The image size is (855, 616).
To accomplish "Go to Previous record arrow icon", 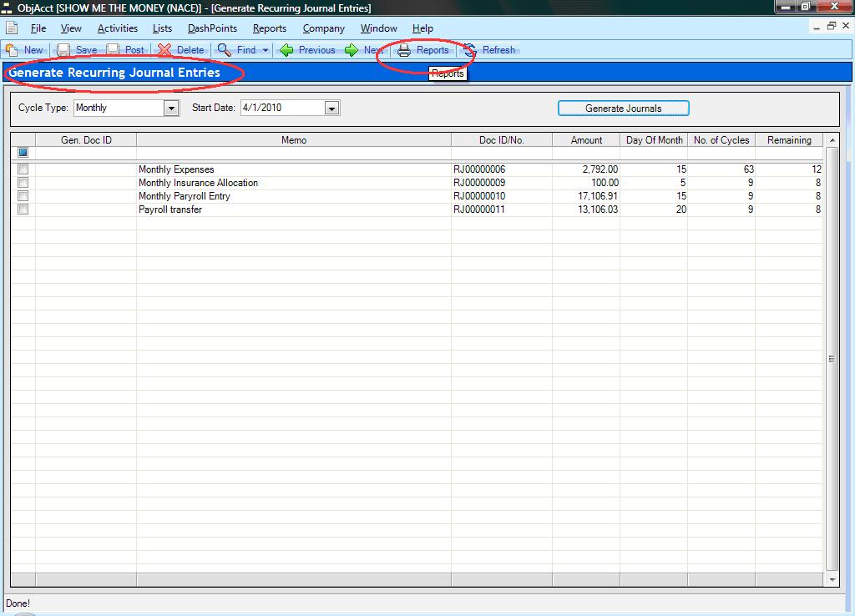I will click(286, 50).
